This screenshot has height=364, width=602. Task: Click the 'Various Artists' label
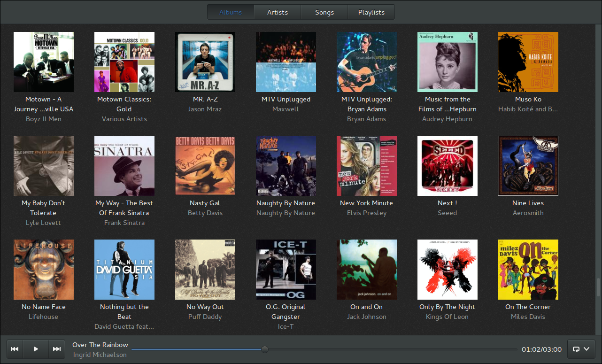(124, 119)
